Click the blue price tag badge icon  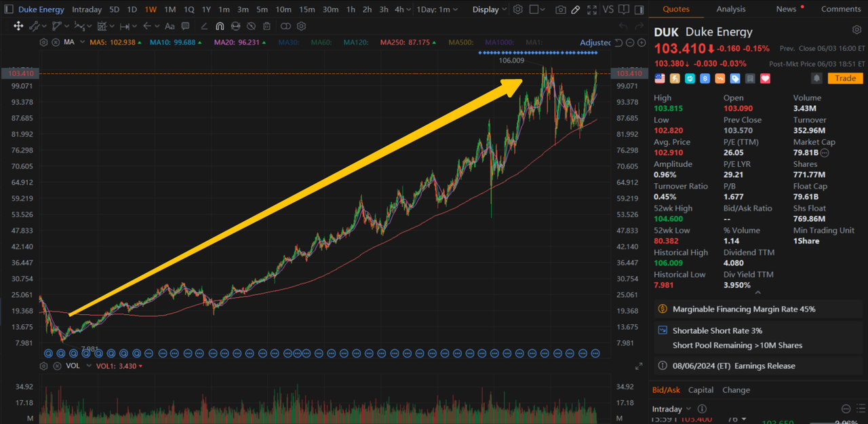tap(735, 79)
